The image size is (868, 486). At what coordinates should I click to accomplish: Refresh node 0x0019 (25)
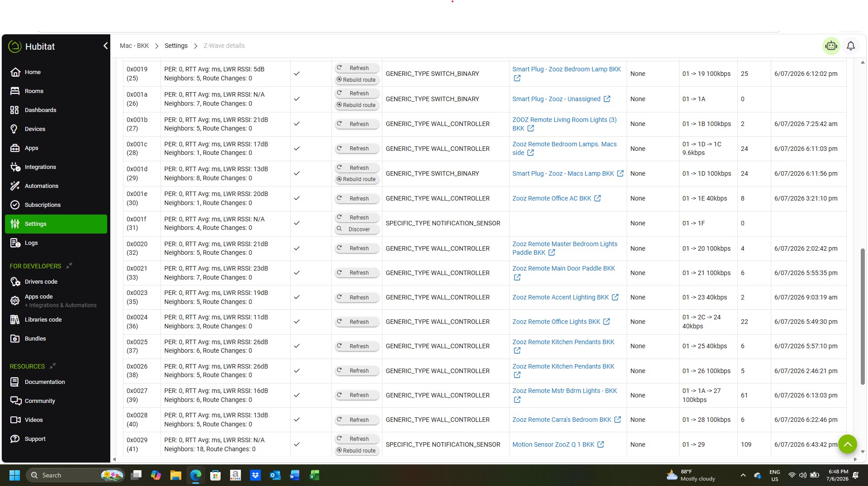357,68
